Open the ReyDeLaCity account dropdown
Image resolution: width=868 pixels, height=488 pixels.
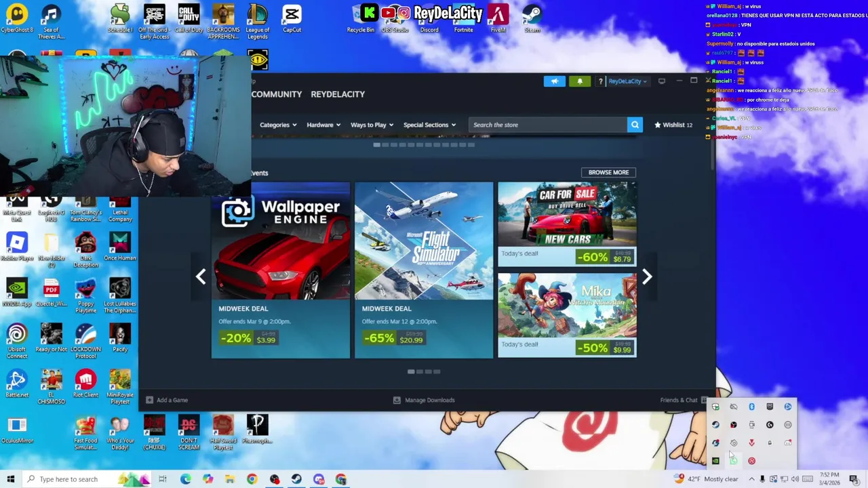[x=627, y=81]
